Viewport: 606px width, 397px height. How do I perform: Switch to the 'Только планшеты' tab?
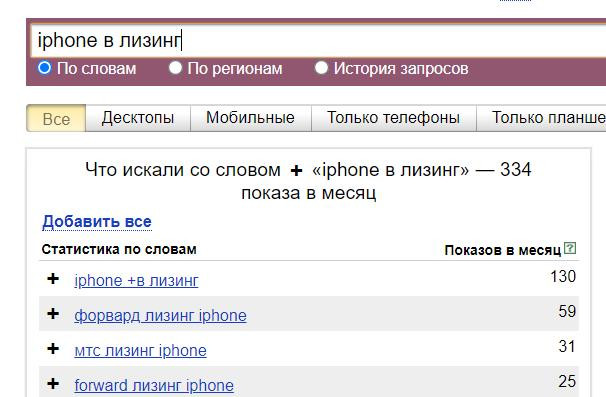[x=541, y=118]
